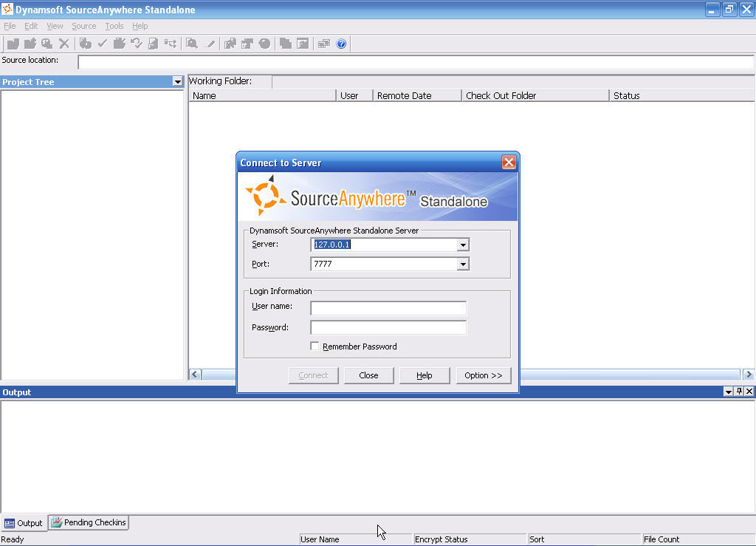Click the picture-frame icon beside stacked folders
This screenshot has height=546, width=756.
click(x=303, y=44)
